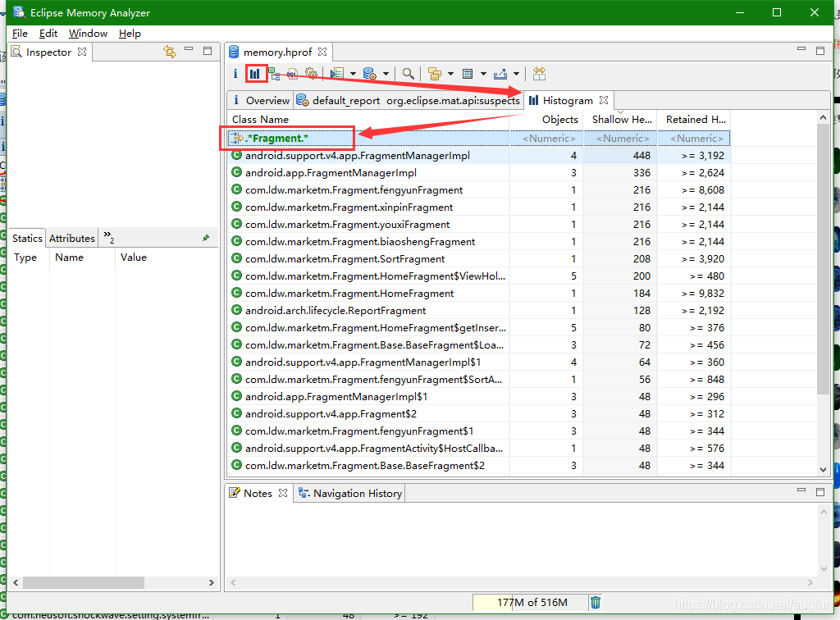Open the Overview info toolbar icon
Viewport: 840px width, 620px height.
235,74
